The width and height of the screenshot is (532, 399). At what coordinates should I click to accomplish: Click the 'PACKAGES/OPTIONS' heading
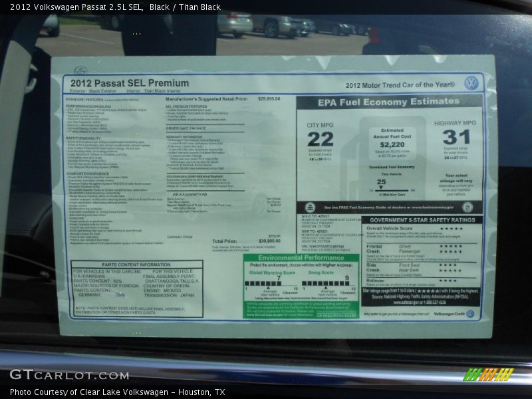point(190,194)
